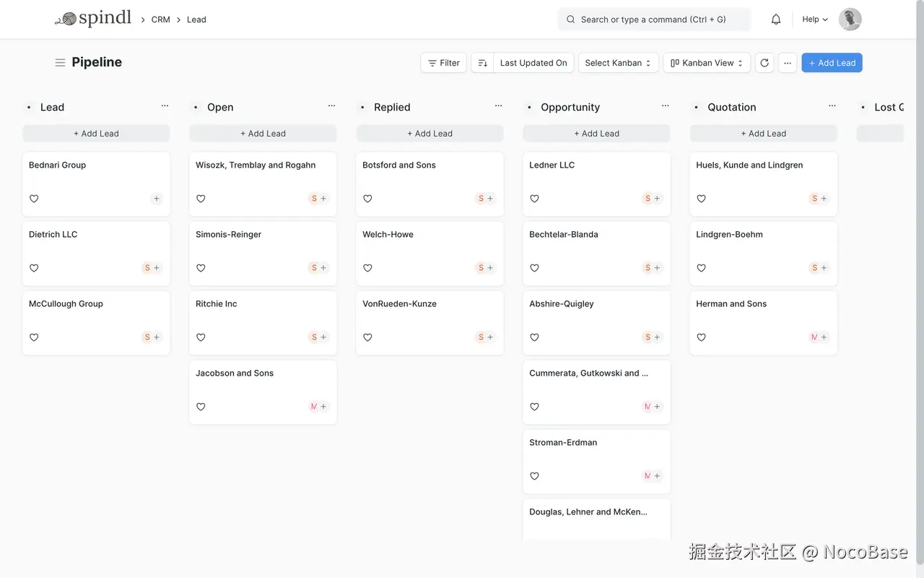The image size is (924, 578).
Task: Click the spindl logo
Action: (x=94, y=19)
